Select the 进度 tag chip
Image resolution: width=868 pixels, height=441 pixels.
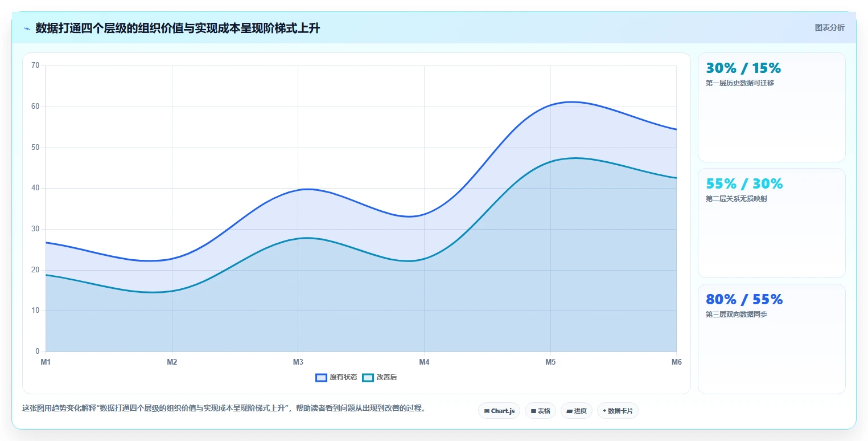pyautogui.click(x=577, y=411)
